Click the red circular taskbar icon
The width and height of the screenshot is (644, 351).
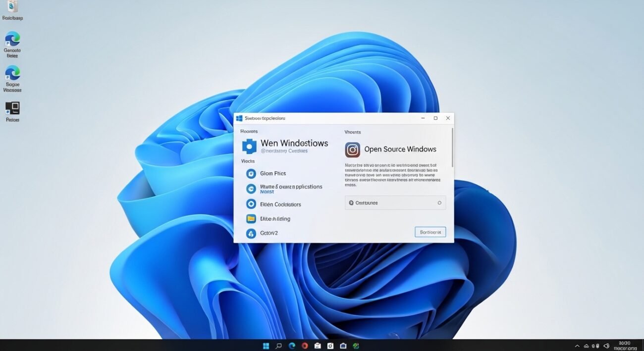click(305, 346)
